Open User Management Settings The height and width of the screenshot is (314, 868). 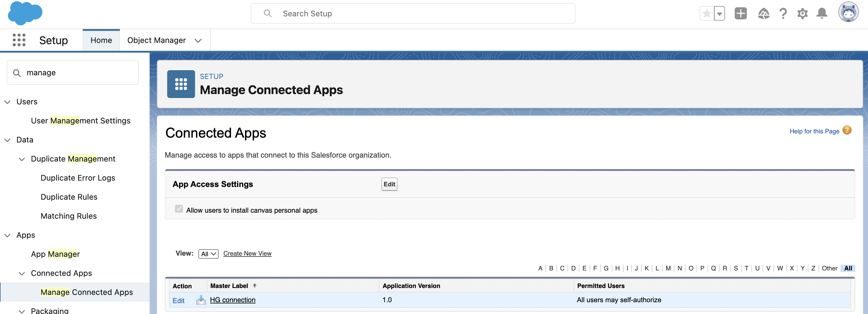81,120
